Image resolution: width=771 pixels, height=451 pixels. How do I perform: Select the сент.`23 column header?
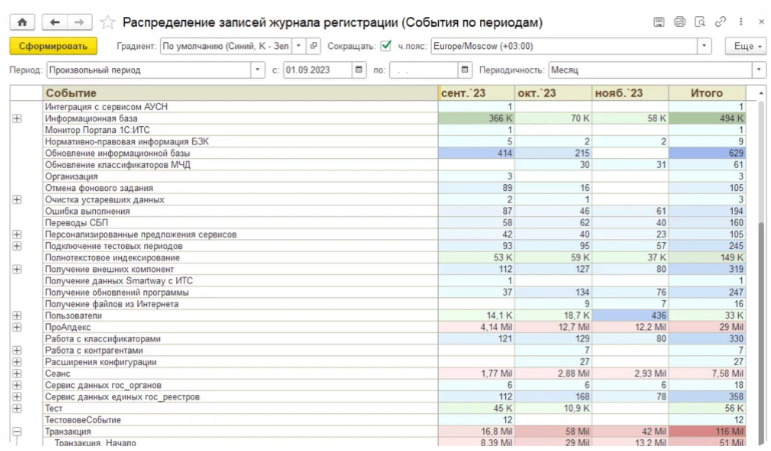476,93
